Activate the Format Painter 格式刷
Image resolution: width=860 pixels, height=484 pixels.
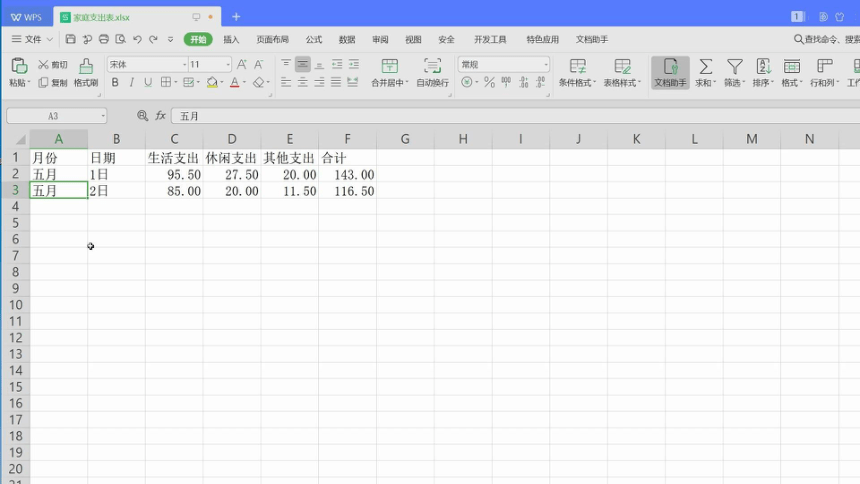point(86,72)
